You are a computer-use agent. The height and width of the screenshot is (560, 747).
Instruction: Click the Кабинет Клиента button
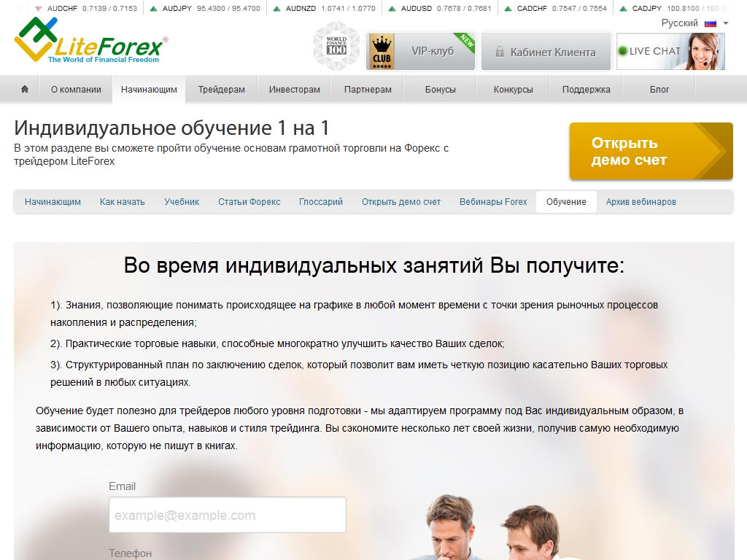546,52
